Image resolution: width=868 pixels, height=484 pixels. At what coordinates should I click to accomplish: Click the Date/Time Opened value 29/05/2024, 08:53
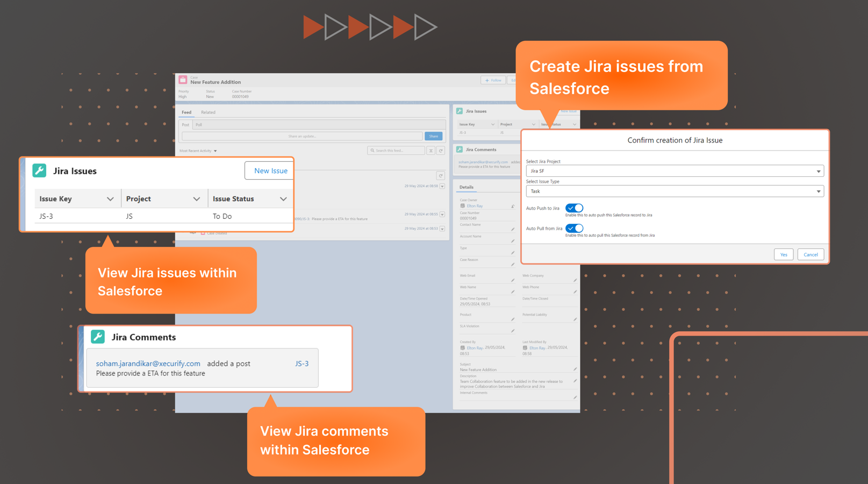coord(475,304)
